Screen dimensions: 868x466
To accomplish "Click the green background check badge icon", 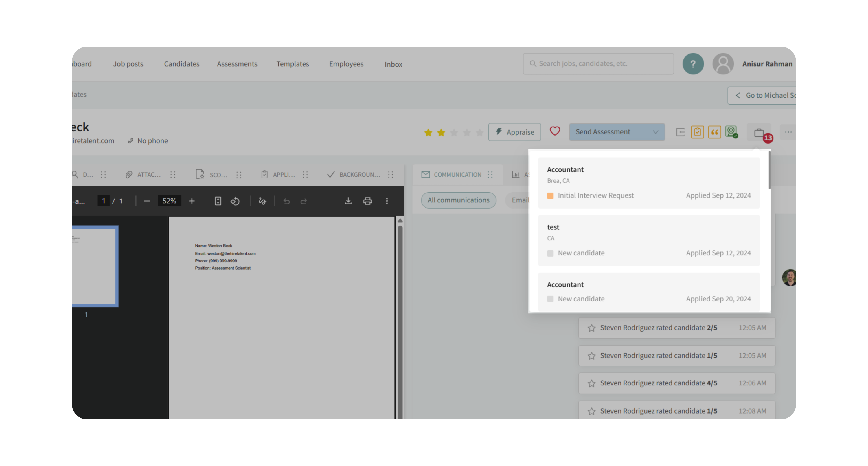I will 731,131.
